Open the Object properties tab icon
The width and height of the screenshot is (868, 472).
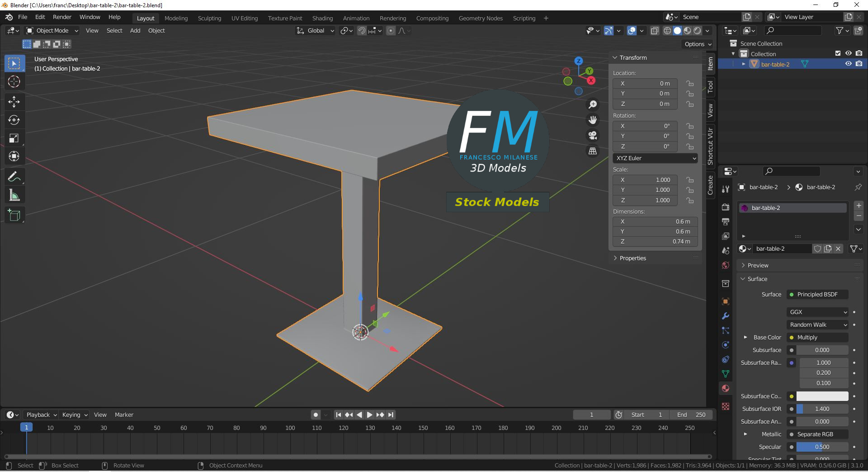tap(726, 301)
